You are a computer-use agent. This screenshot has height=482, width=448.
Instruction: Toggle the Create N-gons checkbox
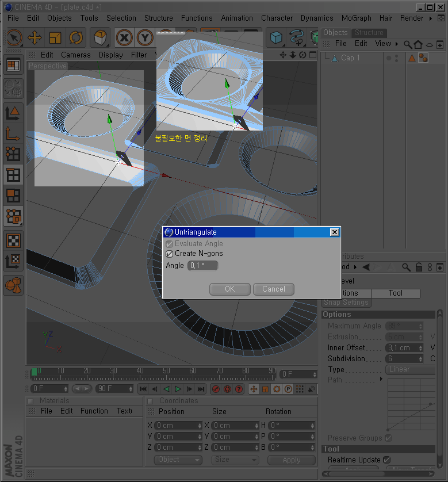[169, 254]
